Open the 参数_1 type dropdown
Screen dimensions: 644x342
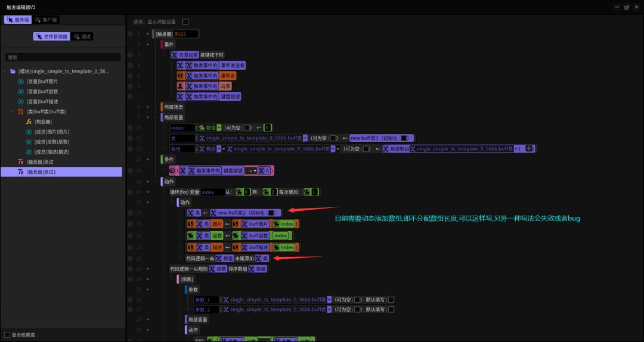coord(329,300)
